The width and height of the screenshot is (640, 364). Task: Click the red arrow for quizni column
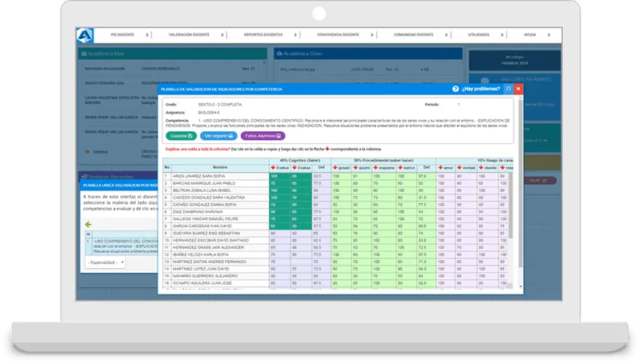click(355, 168)
